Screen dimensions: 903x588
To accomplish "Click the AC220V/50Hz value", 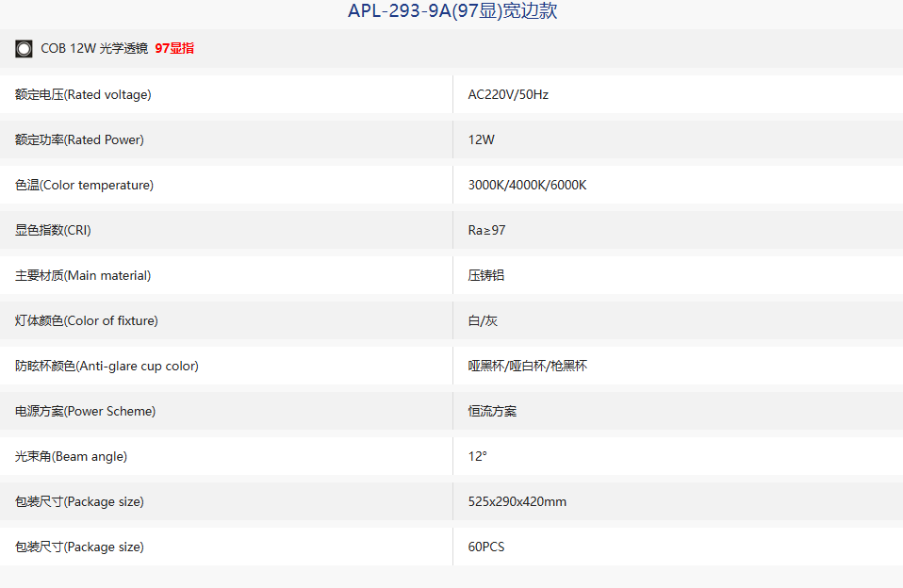I will pyautogui.click(x=508, y=94).
